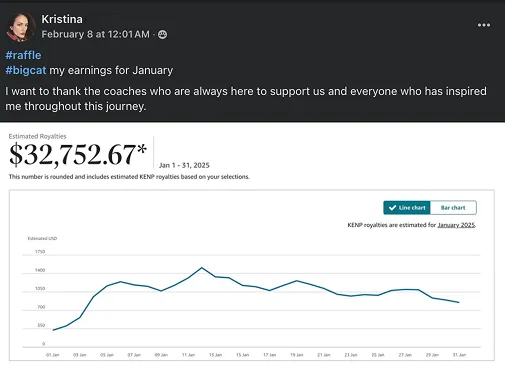
Task: Click the 1400 y-axis label
Action: point(40,270)
